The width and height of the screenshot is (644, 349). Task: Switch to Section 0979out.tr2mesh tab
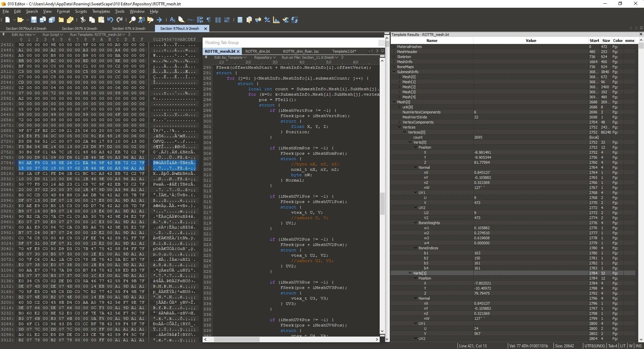(x=26, y=29)
